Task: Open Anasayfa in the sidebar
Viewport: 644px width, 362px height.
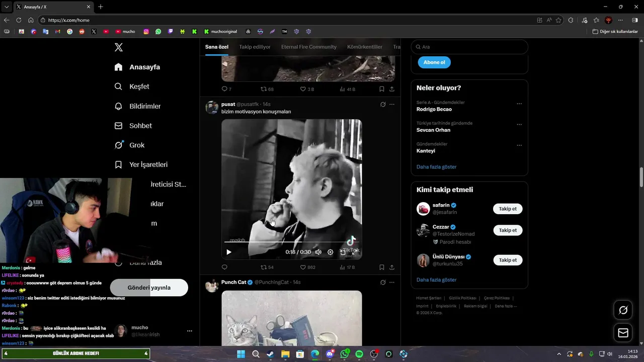Action: [137, 67]
